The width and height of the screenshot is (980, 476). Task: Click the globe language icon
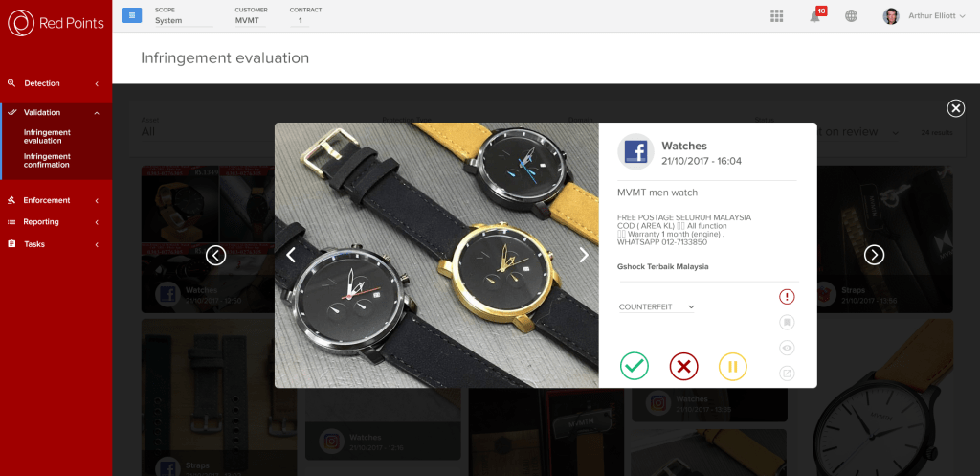[x=851, y=16]
